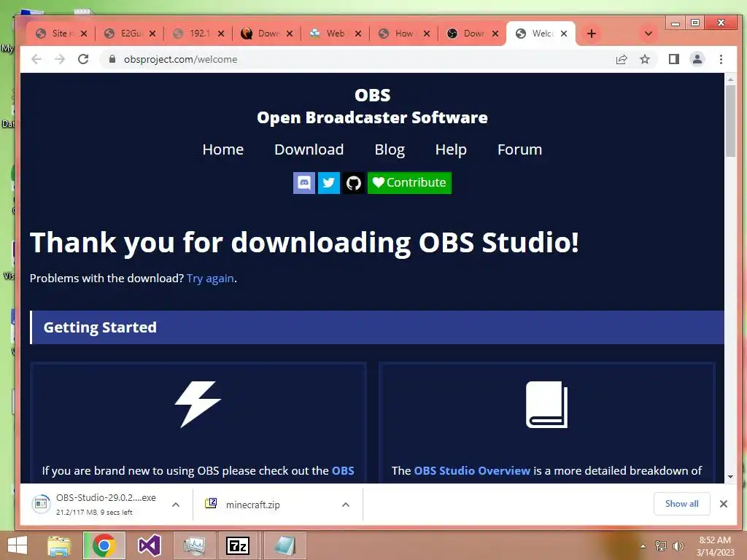Click the Show all downloads button
This screenshot has height=560, width=747.
point(682,504)
